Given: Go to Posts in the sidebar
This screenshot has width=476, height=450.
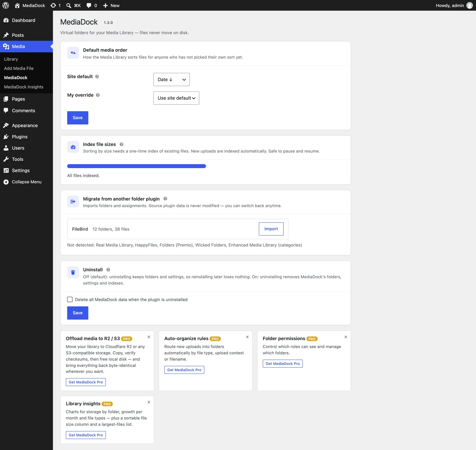Looking at the screenshot, I should point(26,35).
